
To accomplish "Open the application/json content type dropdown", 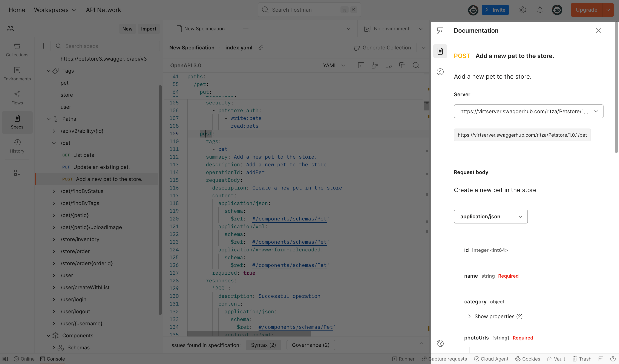I will point(490,216).
